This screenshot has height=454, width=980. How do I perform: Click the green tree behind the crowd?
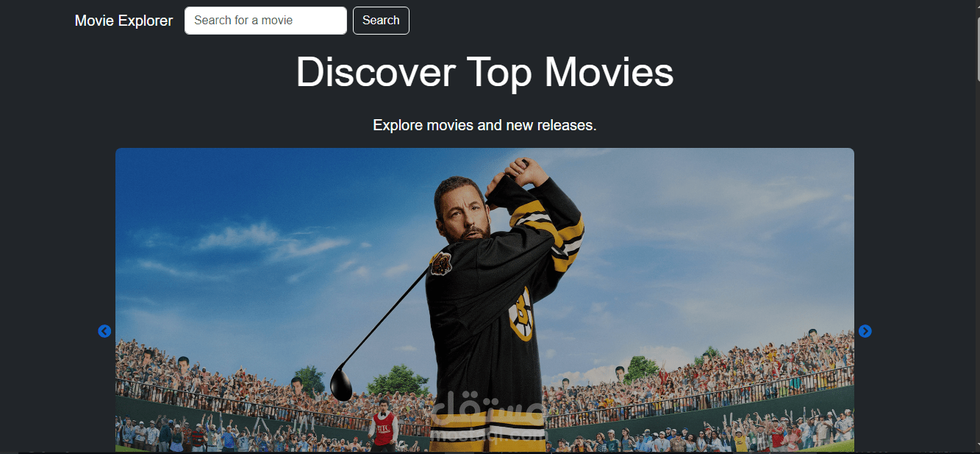398,379
